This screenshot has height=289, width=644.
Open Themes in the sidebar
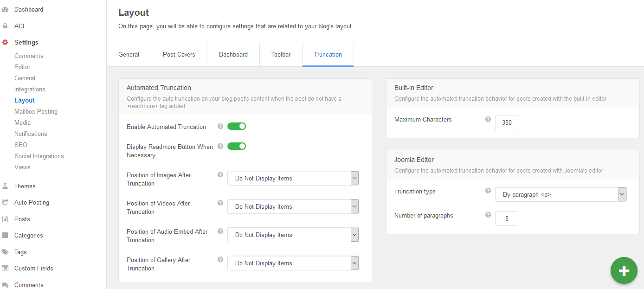[x=25, y=186]
